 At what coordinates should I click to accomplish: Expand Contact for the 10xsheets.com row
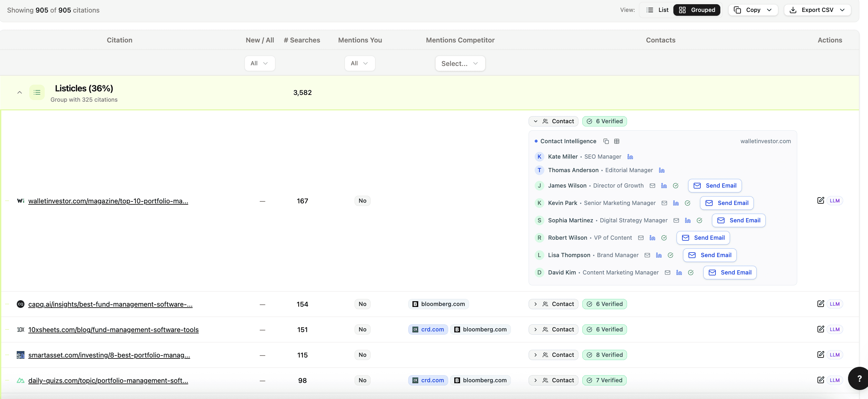(x=553, y=329)
